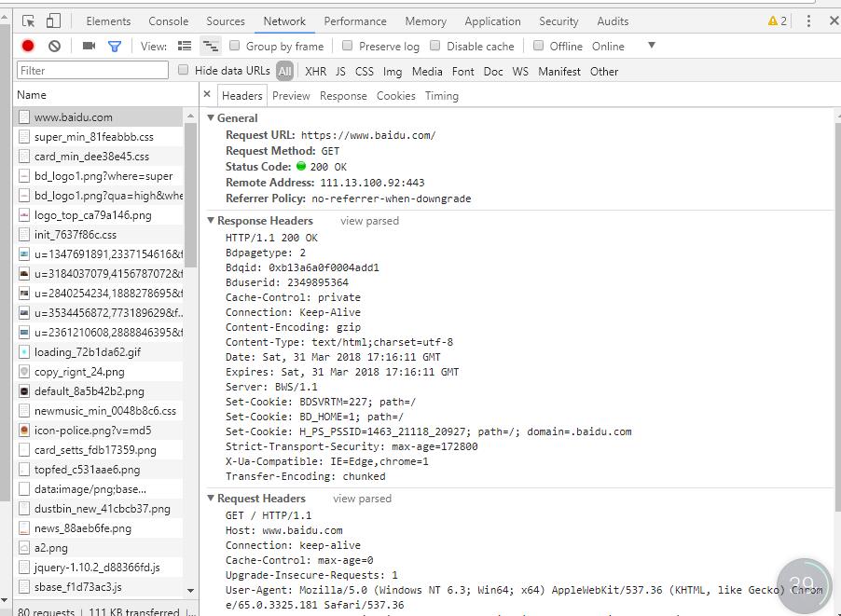Click view parsed next to Response Headers
Image resolution: width=841 pixels, height=616 pixels.
pyautogui.click(x=369, y=221)
